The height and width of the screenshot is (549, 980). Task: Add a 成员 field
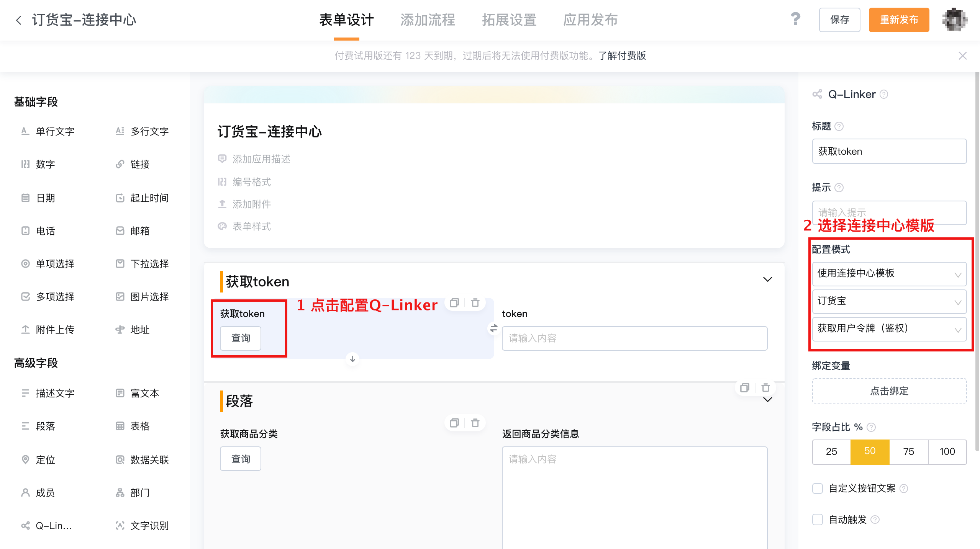click(x=38, y=493)
